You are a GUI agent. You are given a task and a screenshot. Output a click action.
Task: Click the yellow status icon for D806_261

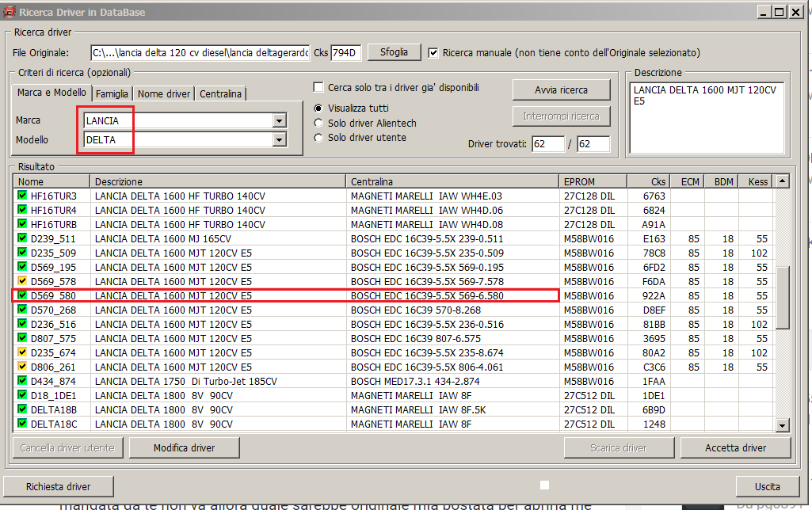(x=21, y=367)
